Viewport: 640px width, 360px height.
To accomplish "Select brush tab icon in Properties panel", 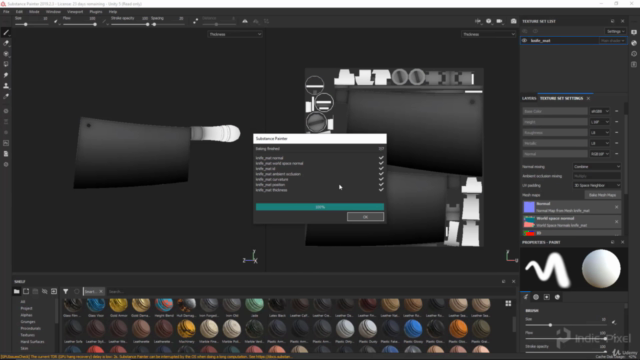I will pyautogui.click(x=526, y=297).
